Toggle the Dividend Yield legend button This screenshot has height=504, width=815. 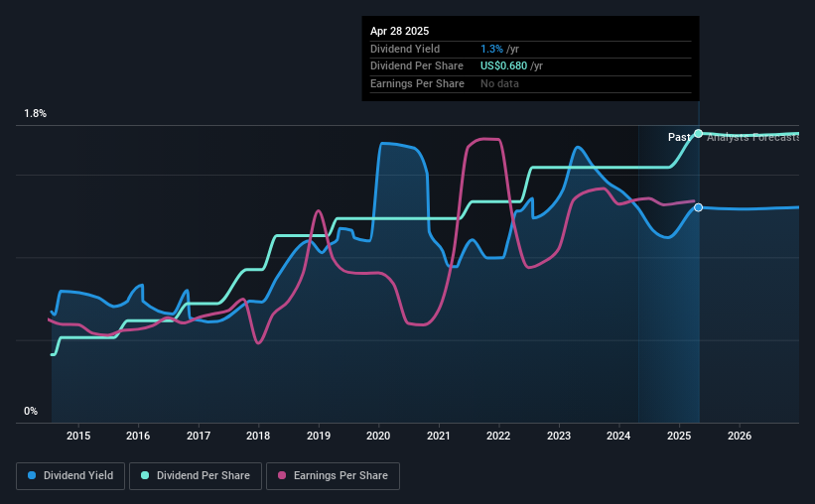70,476
